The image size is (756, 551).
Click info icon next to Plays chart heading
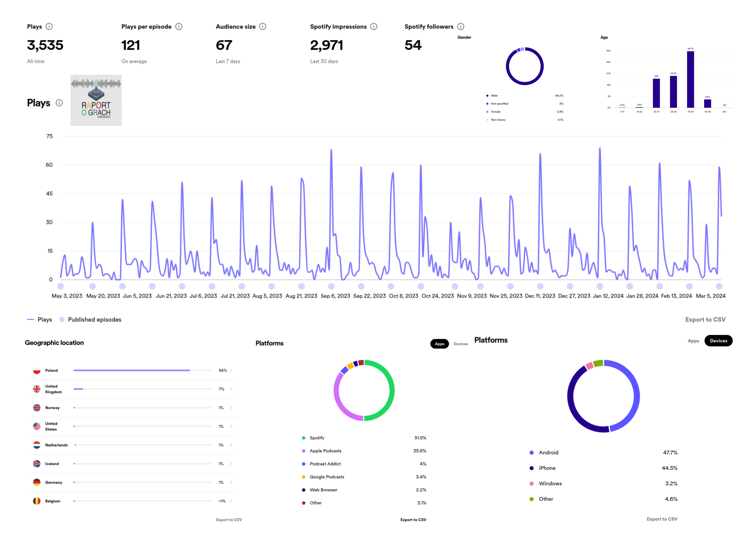pyautogui.click(x=59, y=103)
